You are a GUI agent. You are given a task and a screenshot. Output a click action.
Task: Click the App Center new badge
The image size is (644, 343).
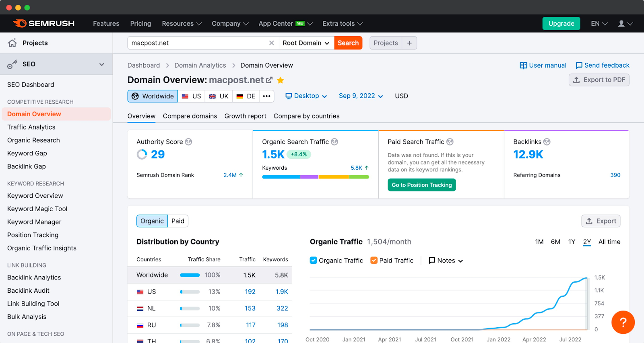coord(300,23)
